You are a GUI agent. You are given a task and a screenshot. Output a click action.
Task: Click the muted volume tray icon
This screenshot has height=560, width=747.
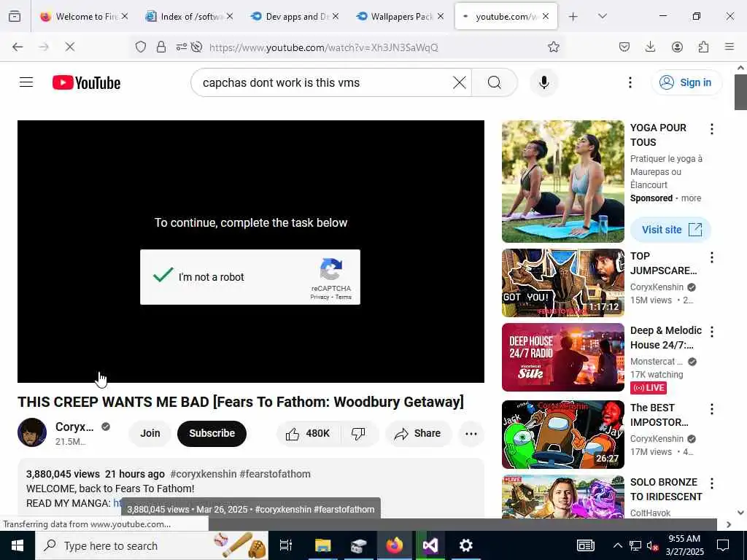(653, 545)
